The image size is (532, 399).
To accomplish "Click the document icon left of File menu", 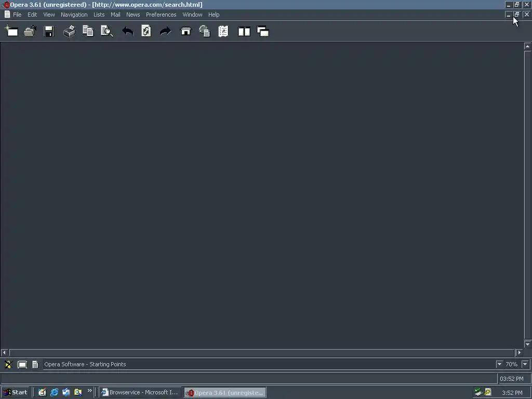I will pos(7,14).
